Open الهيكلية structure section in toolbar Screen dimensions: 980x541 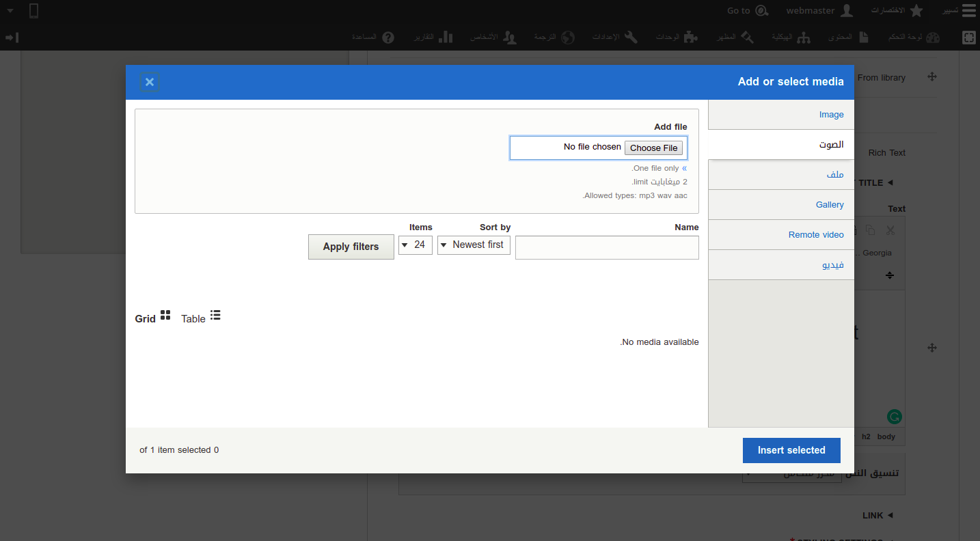(x=791, y=38)
